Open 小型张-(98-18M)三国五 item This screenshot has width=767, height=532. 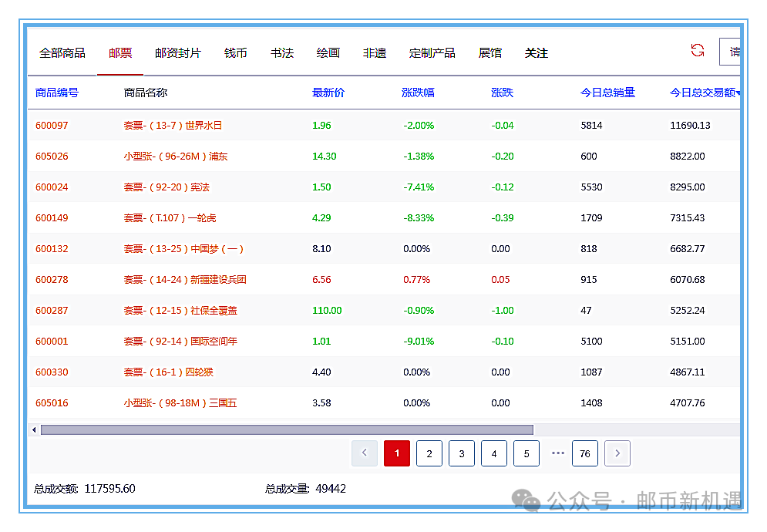click(x=180, y=402)
